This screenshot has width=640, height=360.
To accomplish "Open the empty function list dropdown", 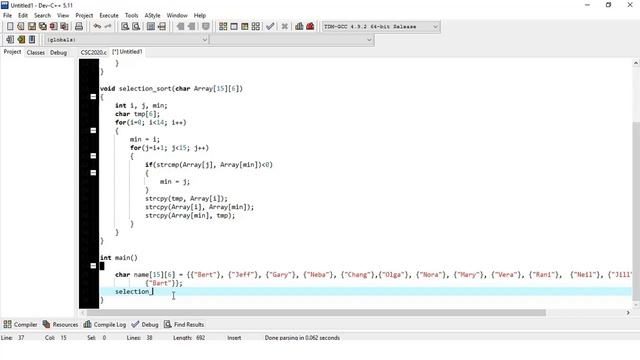I will coord(292,40).
